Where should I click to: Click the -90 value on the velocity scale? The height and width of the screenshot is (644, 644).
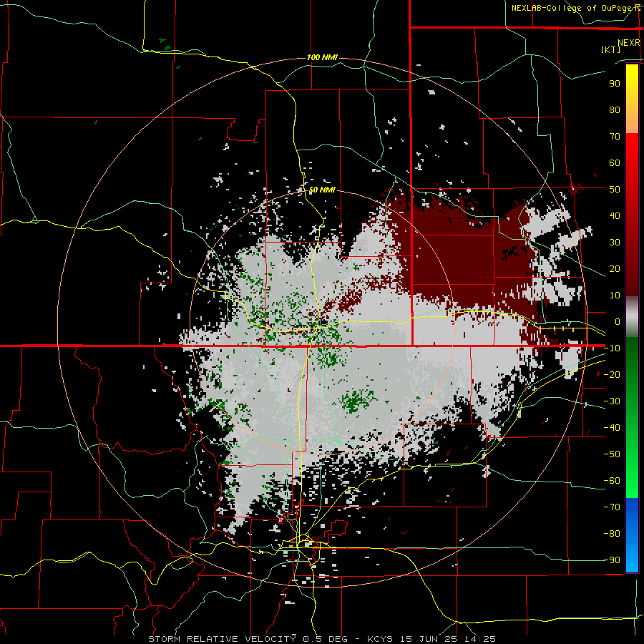pos(612,560)
